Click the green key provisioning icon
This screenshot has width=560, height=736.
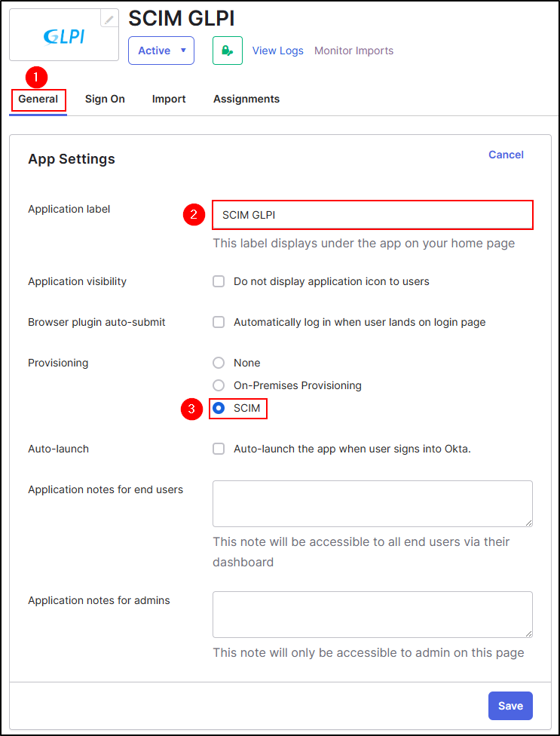click(228, 51)
